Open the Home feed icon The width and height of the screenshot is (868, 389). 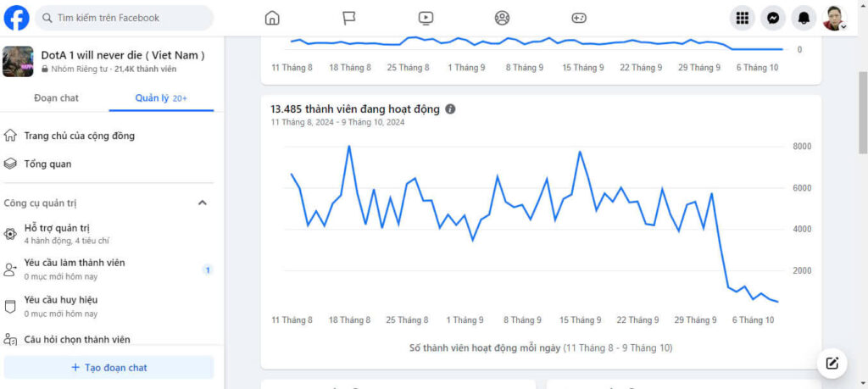[x=272, y=18]
